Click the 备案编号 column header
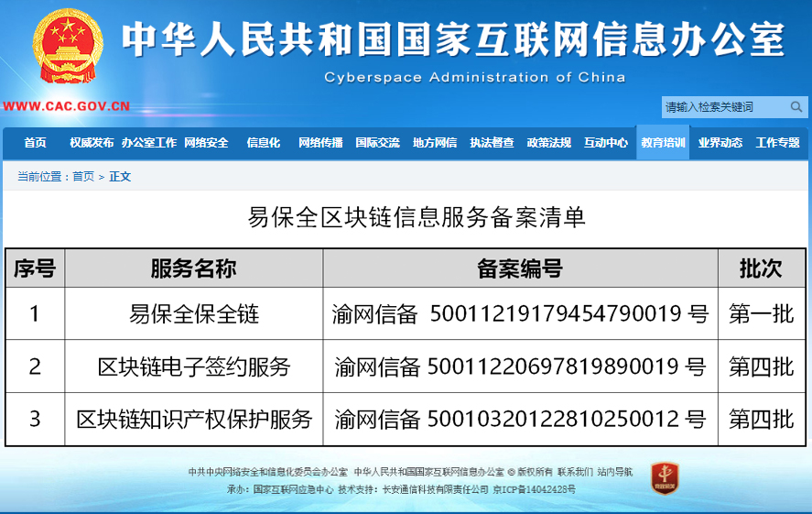The width and height of the screenshot is (812, 514). coord(520,268)
